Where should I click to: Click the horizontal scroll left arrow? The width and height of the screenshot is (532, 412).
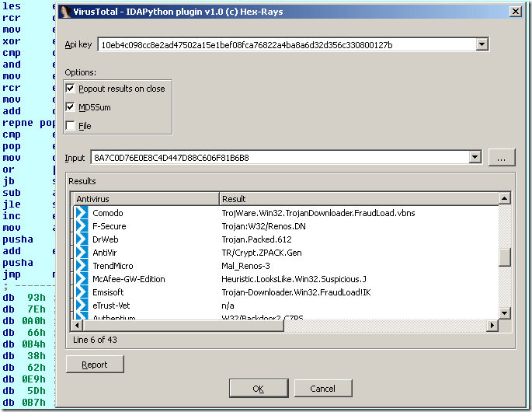click(77, 326)
